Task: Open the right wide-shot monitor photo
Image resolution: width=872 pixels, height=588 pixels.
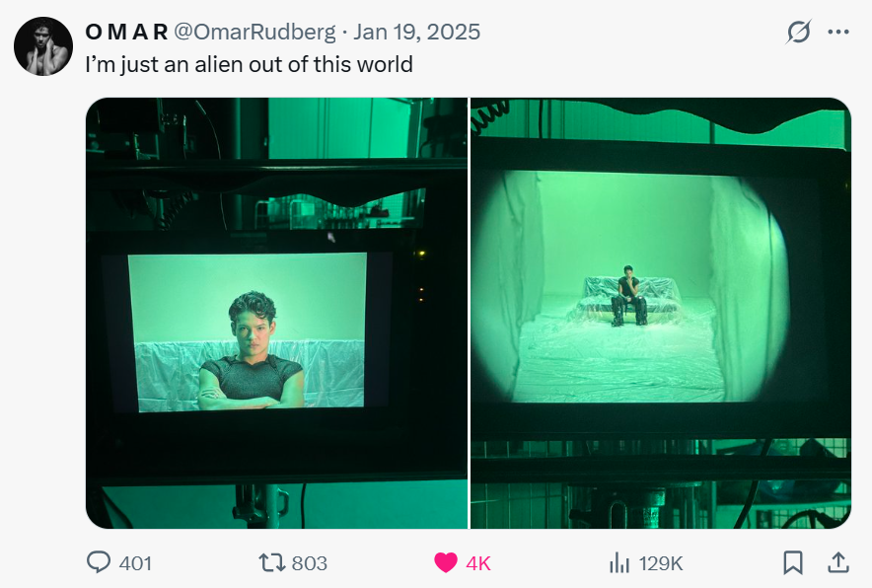Action: point(661,313)
